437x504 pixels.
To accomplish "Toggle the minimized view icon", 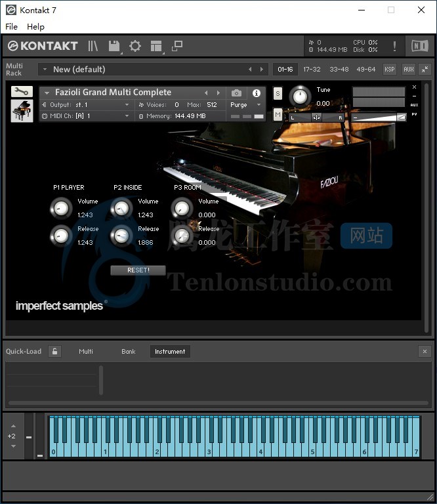I will point(177,46).
